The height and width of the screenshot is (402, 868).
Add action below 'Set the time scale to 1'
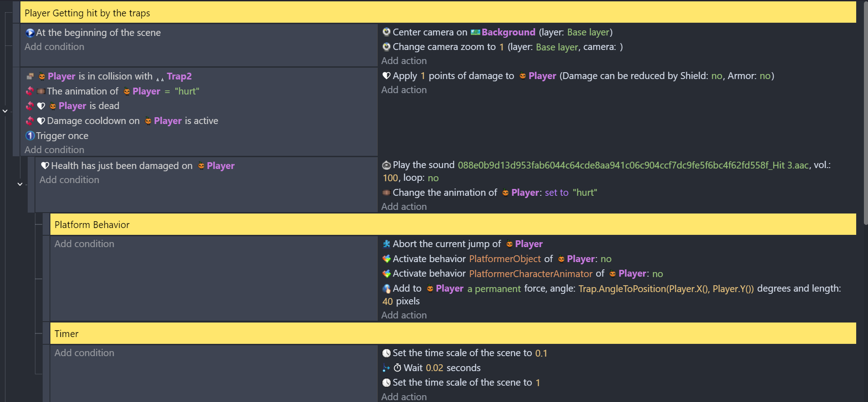click(x=404, y=397)
